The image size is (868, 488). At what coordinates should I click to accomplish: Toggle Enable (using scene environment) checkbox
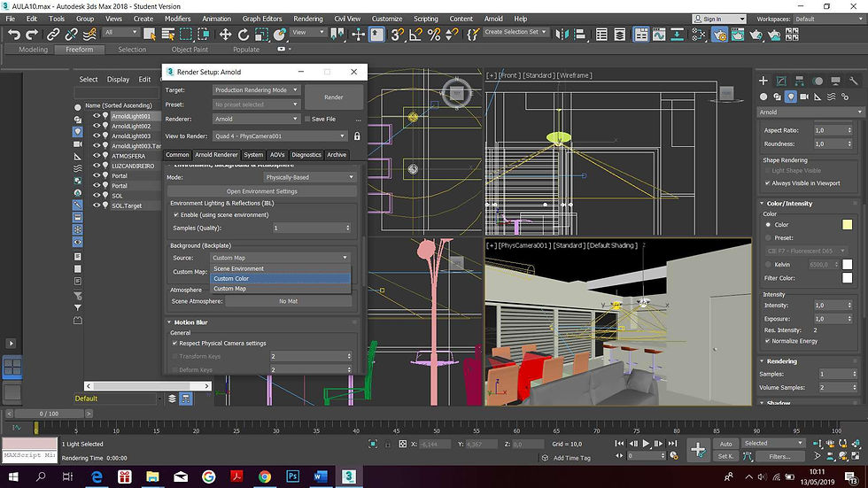click(x=176, y=214)
